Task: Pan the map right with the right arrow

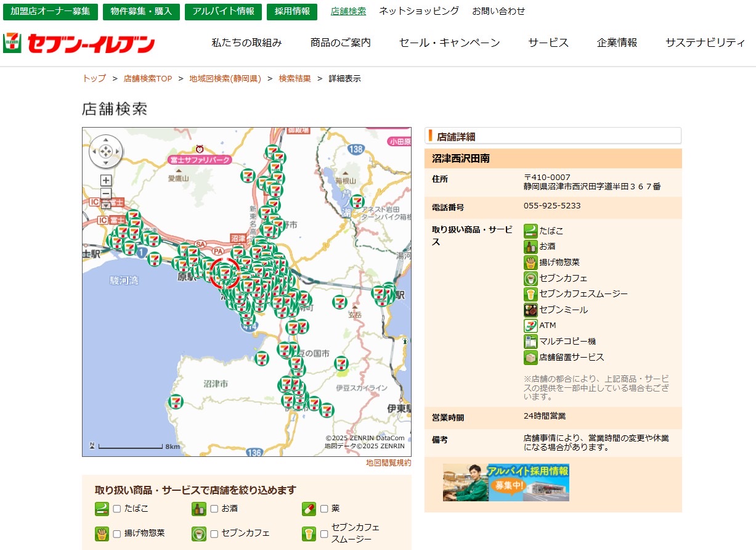Action: pyautogui.click(x=116, y=152)
